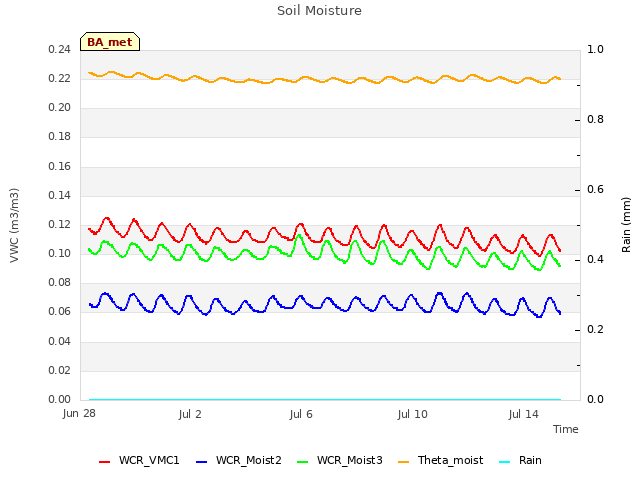Click the red WCR_VMC1 legend swatch

point(104,462)
